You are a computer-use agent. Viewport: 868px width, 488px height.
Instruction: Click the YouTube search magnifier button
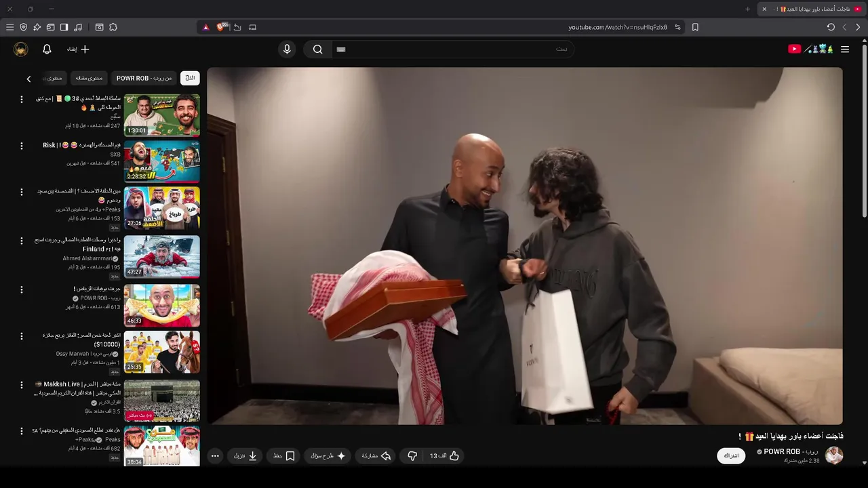(x=317, y=49)
